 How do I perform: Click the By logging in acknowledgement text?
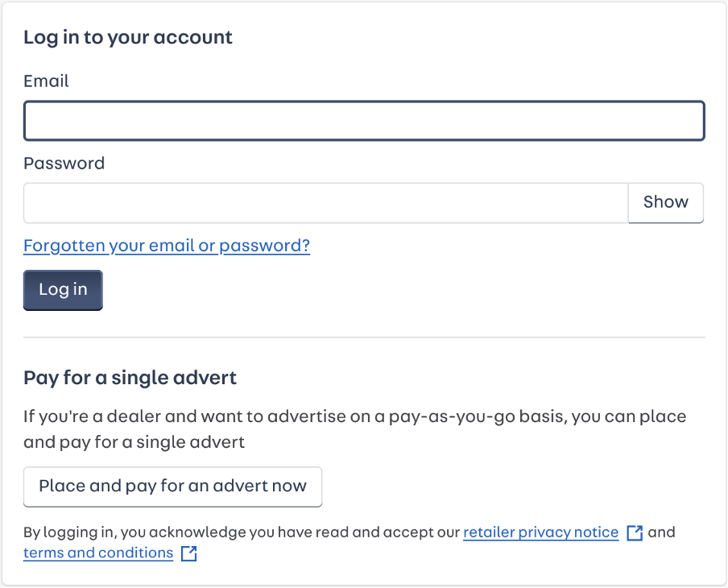(242, 532)
